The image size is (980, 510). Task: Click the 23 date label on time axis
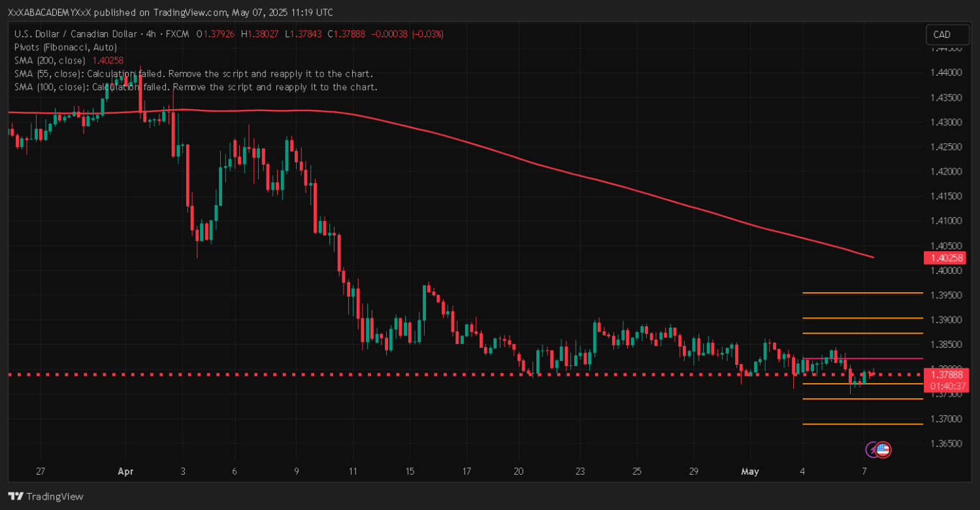(580, 471)
